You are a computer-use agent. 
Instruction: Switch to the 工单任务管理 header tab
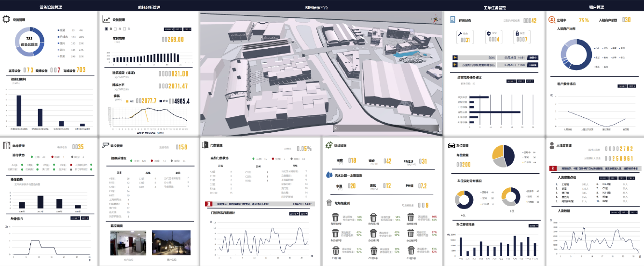[x=494, y=8]
